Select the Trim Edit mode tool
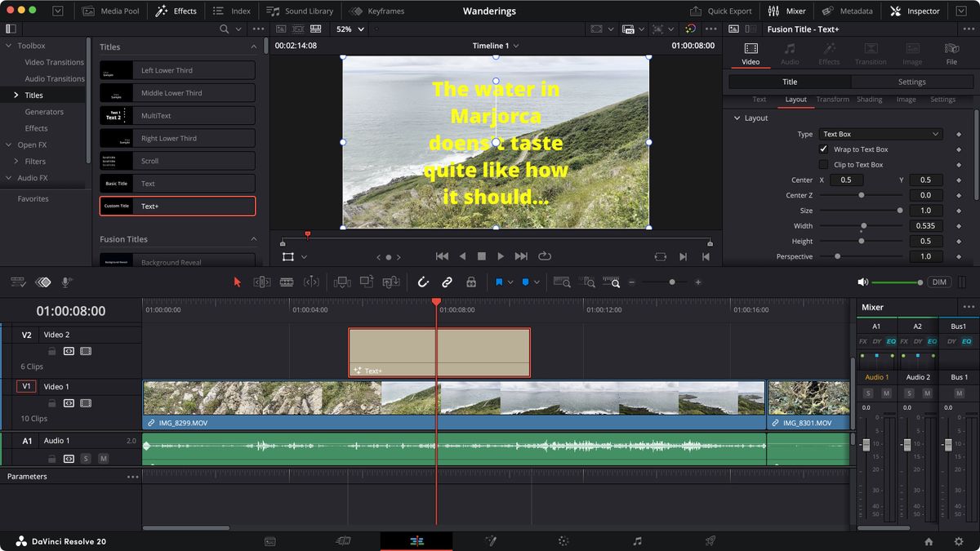The width and height of the screenshot is (980, 551). point(262,282)
